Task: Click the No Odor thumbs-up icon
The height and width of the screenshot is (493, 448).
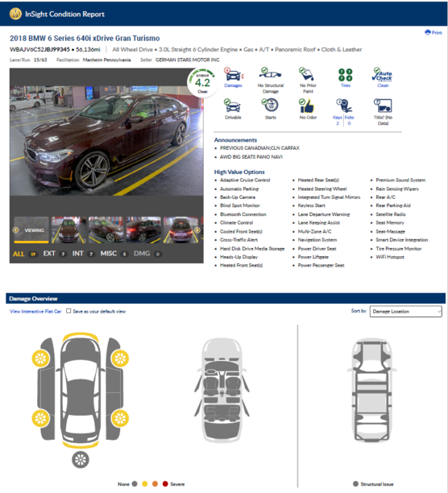Action: tap(306, 106)
